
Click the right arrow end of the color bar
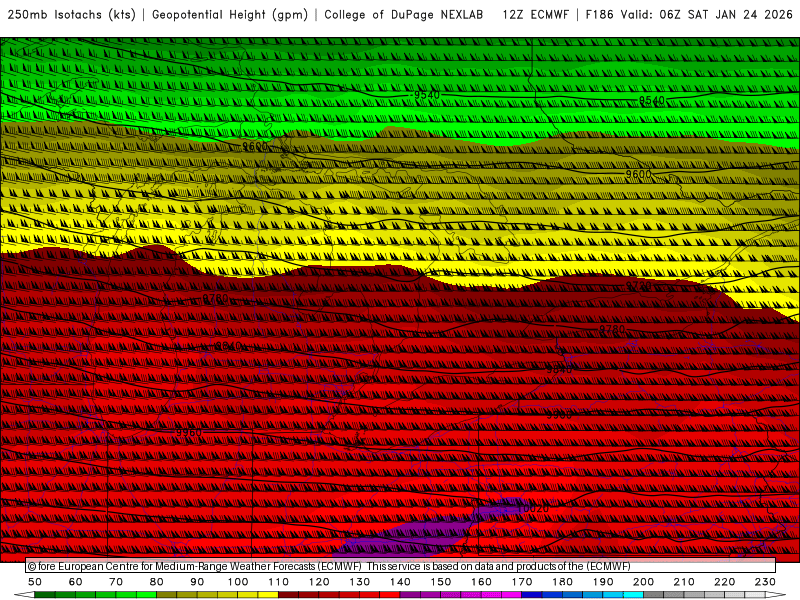tap(776, 595)
